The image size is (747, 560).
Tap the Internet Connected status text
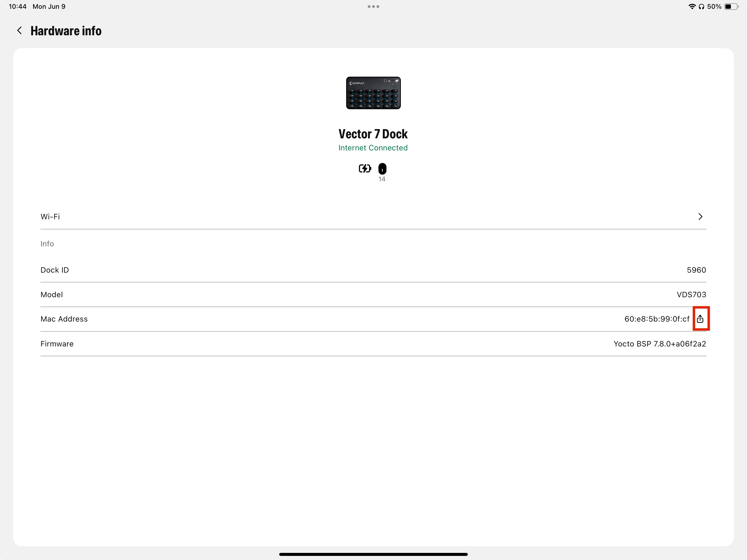click(373, 148)
